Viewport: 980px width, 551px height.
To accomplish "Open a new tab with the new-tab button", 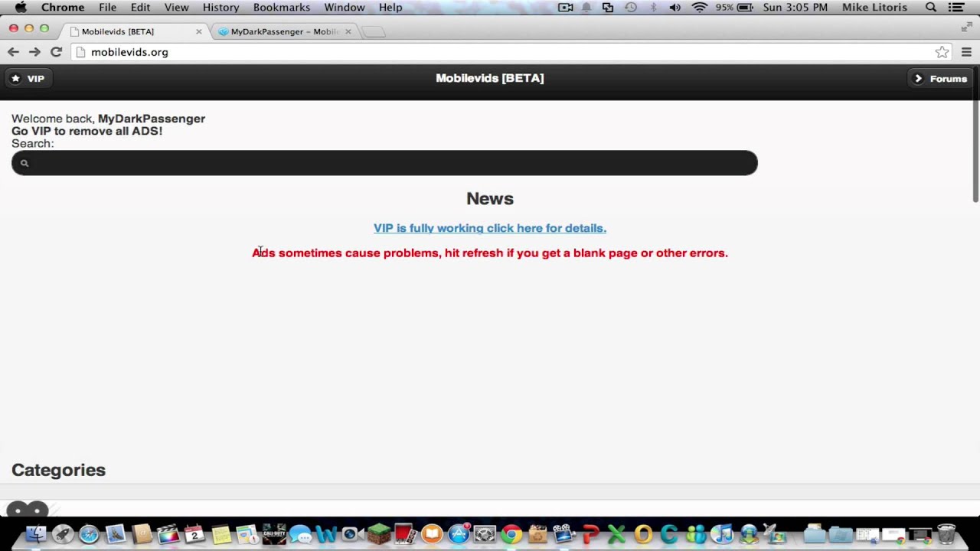I will click(x=373, y=31).
